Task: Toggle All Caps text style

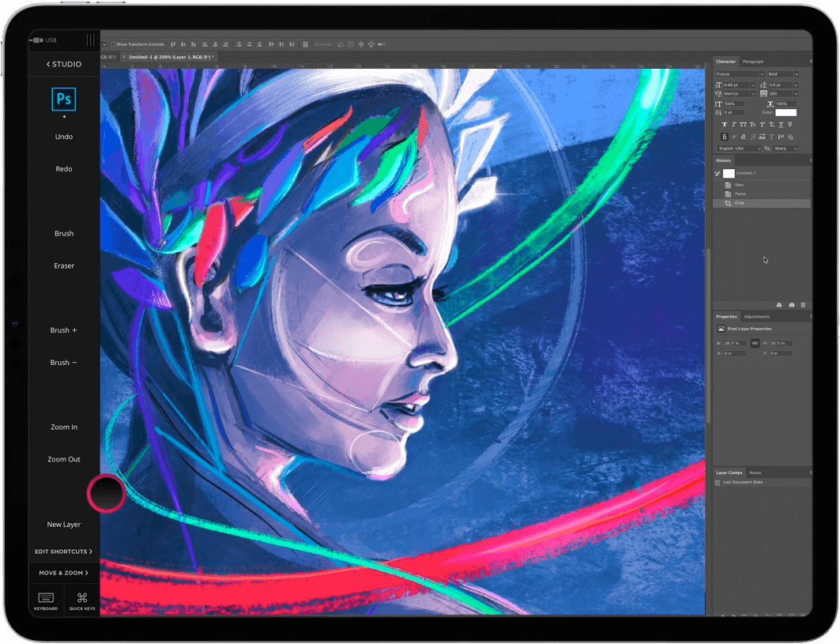Action: pyautogui.click(x=743, y=124)
